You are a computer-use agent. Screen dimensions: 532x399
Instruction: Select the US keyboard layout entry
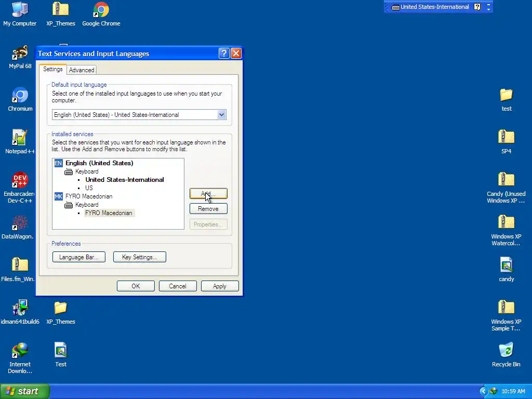point(89,188)
